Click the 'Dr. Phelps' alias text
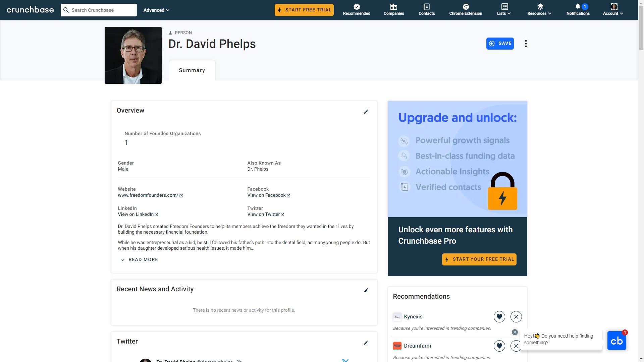Image resolution: width=644 pixels, height=362 pixels. pyautogui.click(x=258, y=169)
